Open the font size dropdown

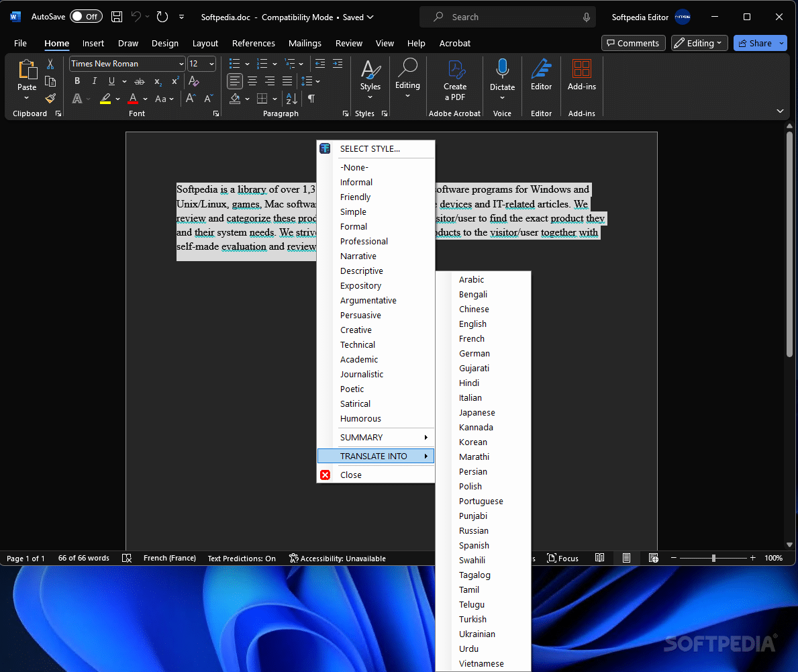click(211, 64)
